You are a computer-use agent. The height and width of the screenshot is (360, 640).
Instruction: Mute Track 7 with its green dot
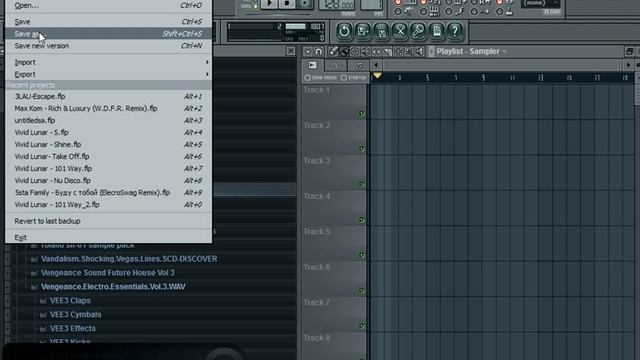coord(361,326)
